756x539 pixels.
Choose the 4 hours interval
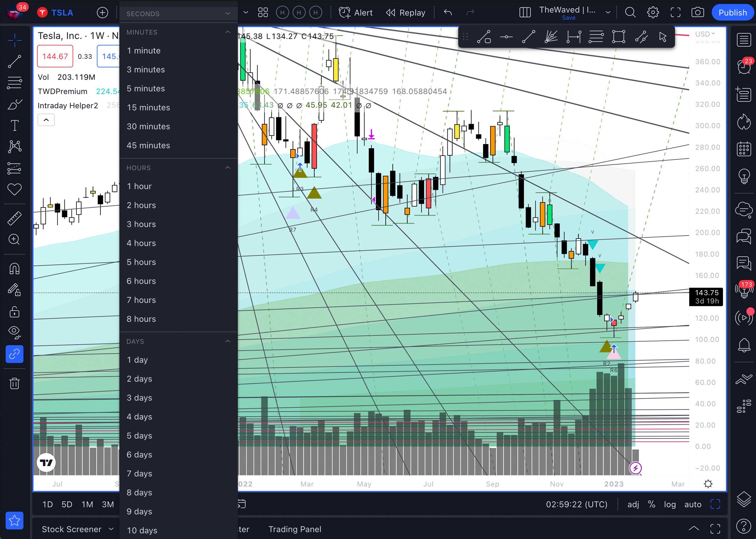click(178, 243)
